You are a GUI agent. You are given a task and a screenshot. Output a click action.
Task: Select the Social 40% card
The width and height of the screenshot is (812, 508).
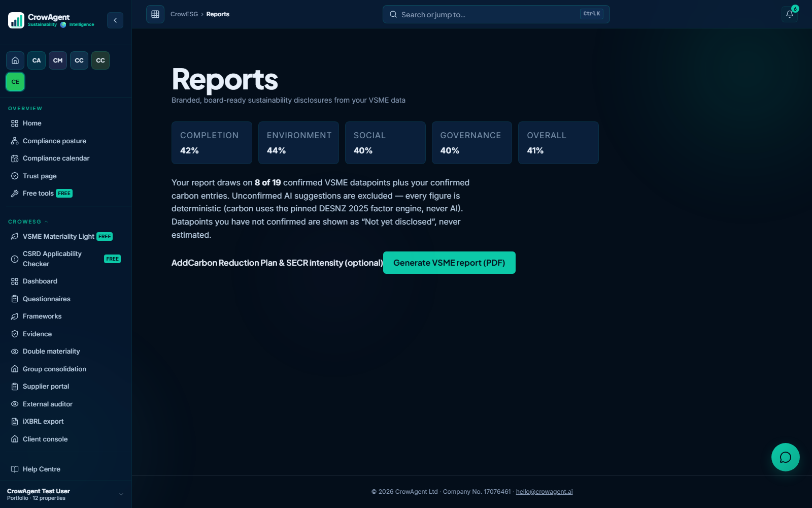pyautogui.click(x=385, y=143)
